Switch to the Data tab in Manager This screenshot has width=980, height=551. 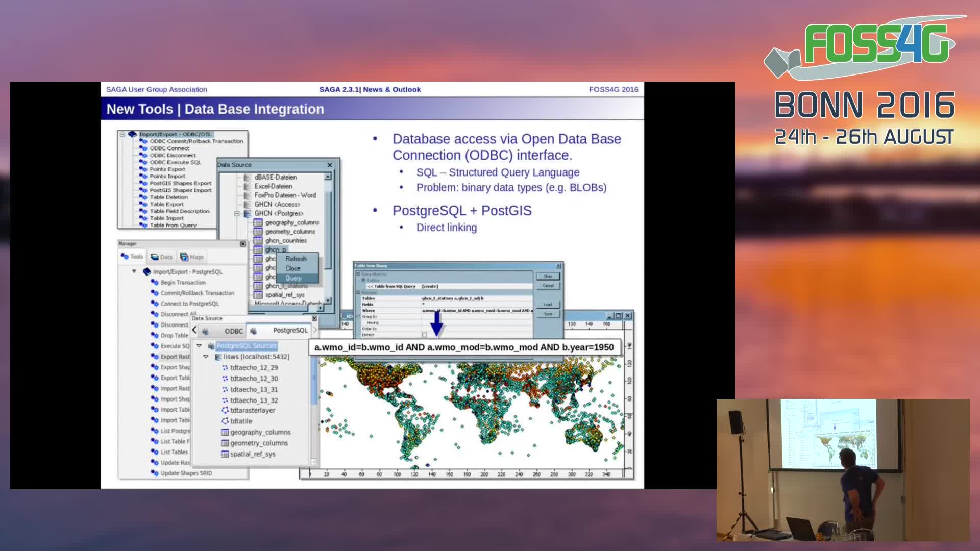click(161, 257)
